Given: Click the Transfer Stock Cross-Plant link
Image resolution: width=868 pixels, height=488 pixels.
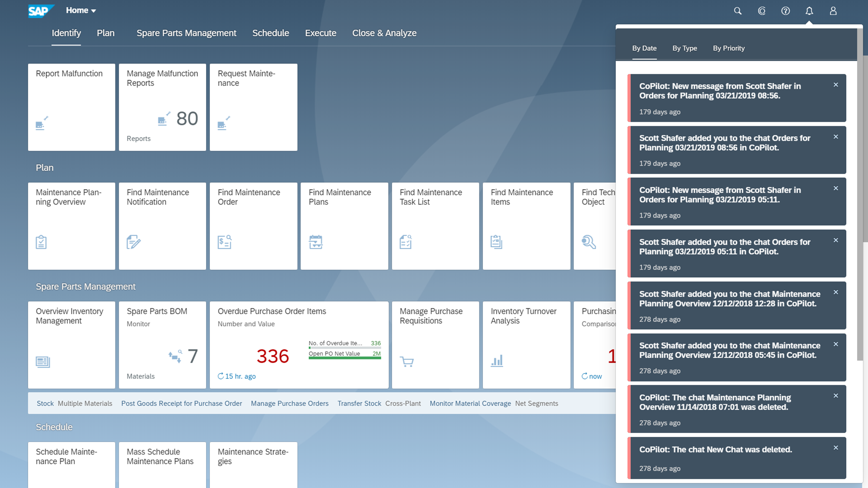Looking at the screenshot, I should coord(379,403).
